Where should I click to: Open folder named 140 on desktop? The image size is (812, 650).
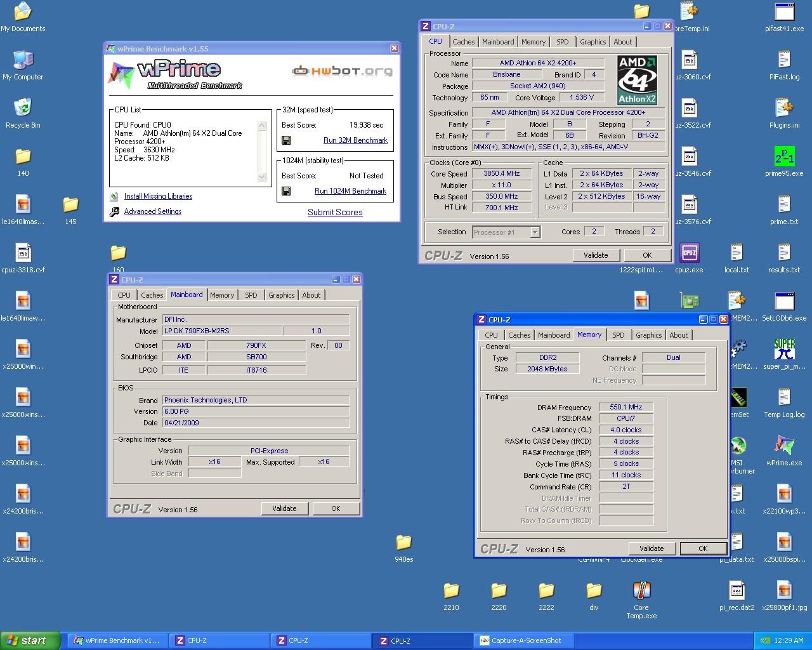point(23,162)
